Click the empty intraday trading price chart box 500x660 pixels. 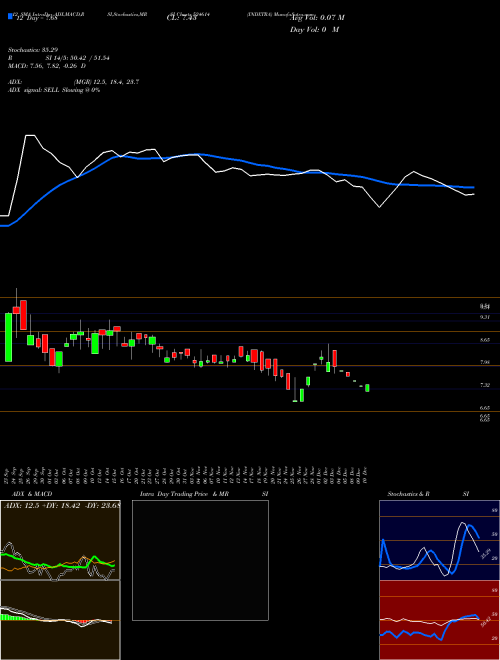pos(200,560)
